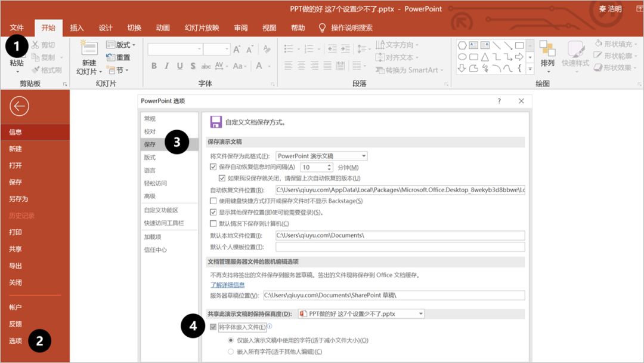The width and height of the screenshot is (644, 363).
Task: Click the numbered list icon
Action: pos(309,49)
